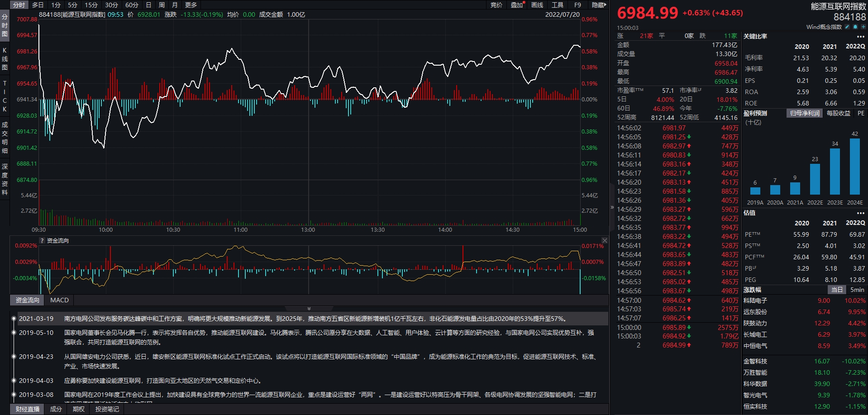Open 科陆电子 in the gainers list
The image size is (868, 415).
click(805, 301)
